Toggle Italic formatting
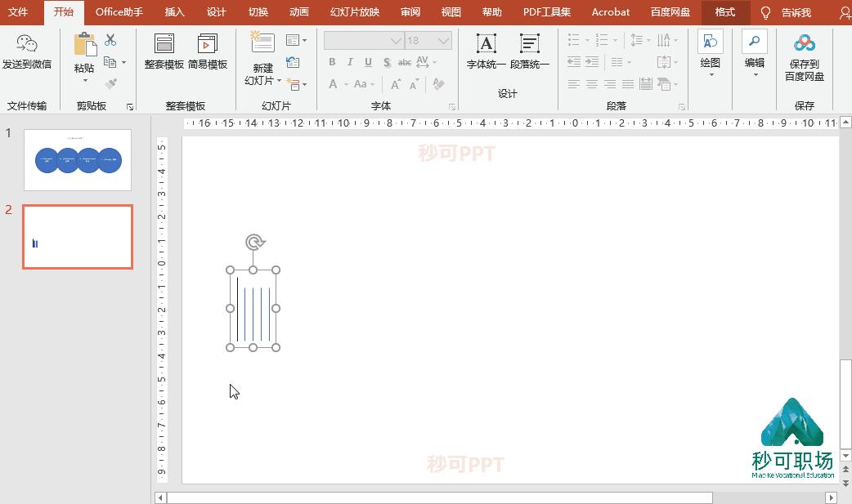The width and height of the screenshot is (852, 504). click(350, 62)
